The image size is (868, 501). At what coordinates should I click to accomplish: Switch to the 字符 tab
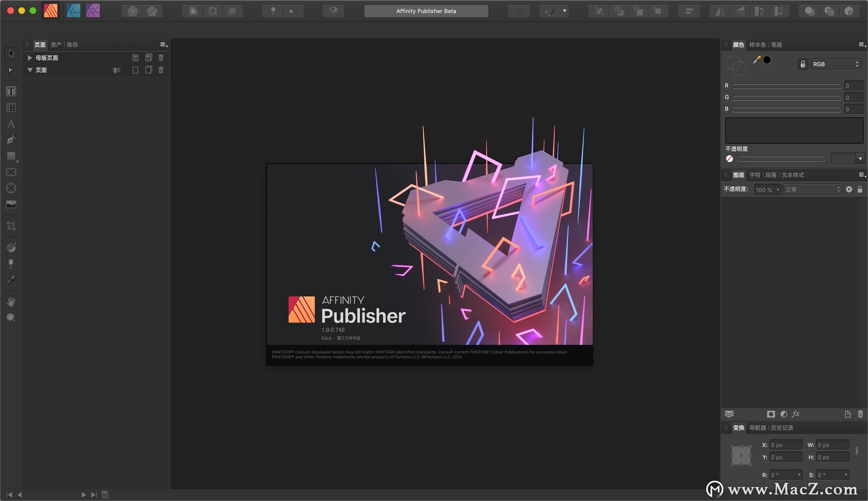tap(755, 175)
